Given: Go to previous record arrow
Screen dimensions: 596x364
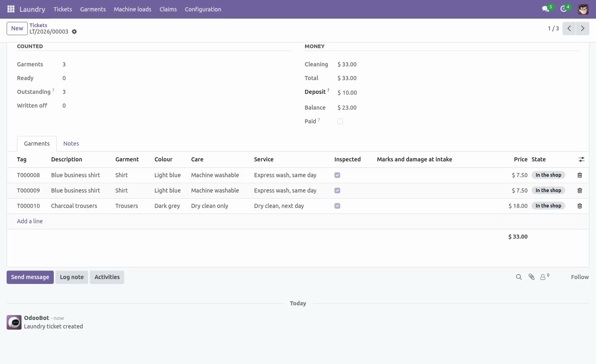Looking at the screenshot, I should coord(569,29).
